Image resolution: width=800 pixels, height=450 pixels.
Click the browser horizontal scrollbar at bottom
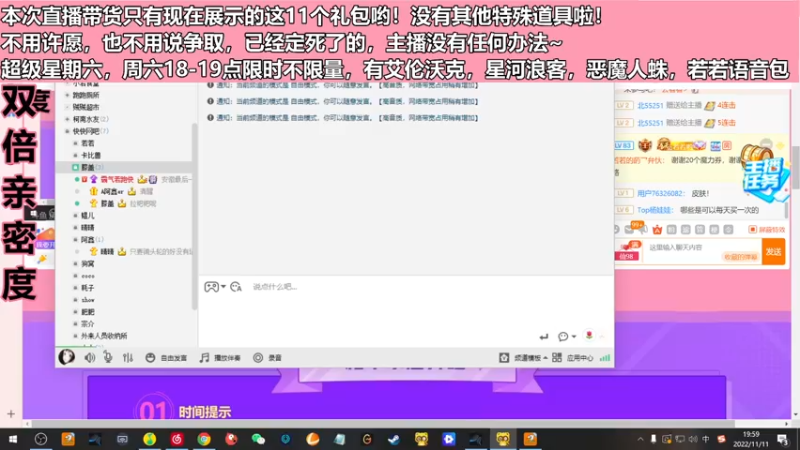(383, 423)
